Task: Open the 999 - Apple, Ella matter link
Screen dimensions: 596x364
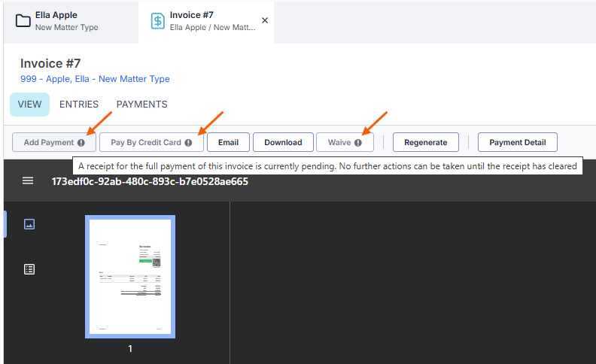Action: click(x=95, y=79)
